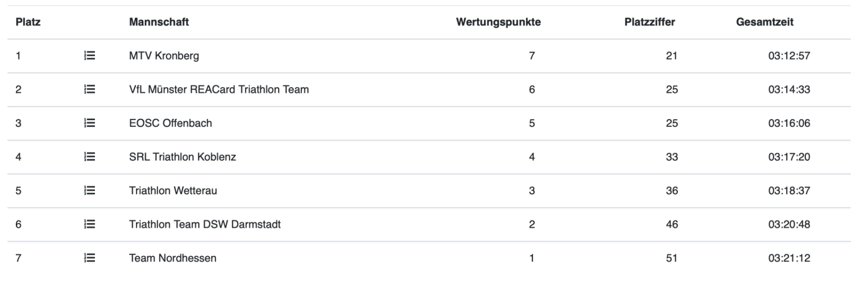Select the MTV Kronberg team name
The image size is (868, 288).
click(x=164, y=56)
